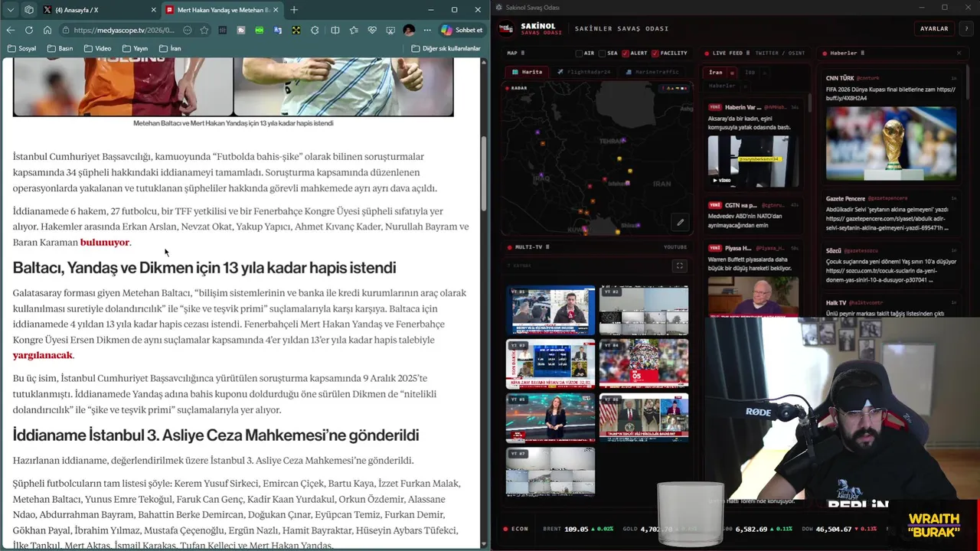980x551 pixels.
Task: Open browser essentials heart icon
Action: 372,30
